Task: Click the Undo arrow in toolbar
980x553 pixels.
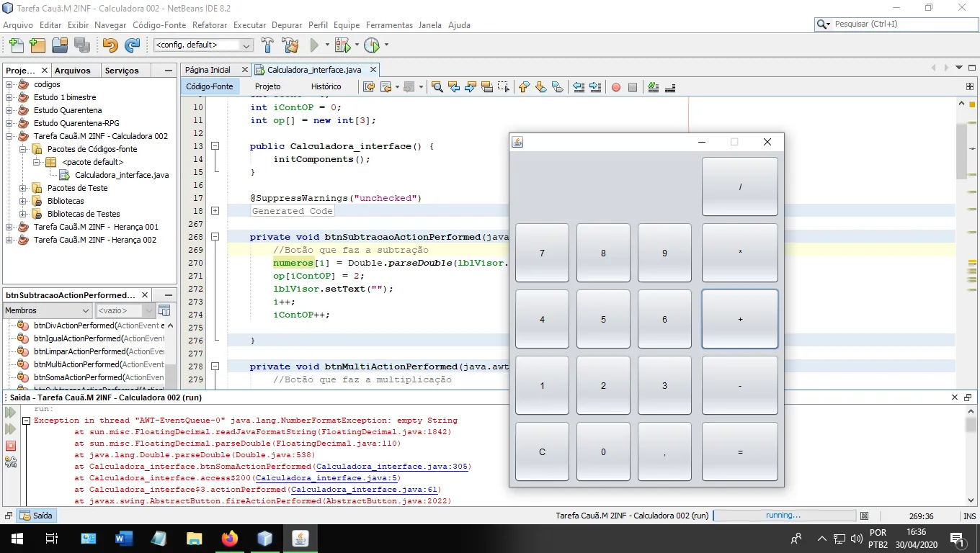Action: [110, 45]
